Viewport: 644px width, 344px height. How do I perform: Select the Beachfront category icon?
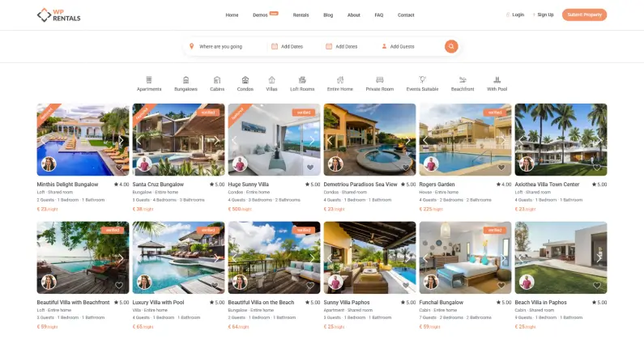coord(463,79)
